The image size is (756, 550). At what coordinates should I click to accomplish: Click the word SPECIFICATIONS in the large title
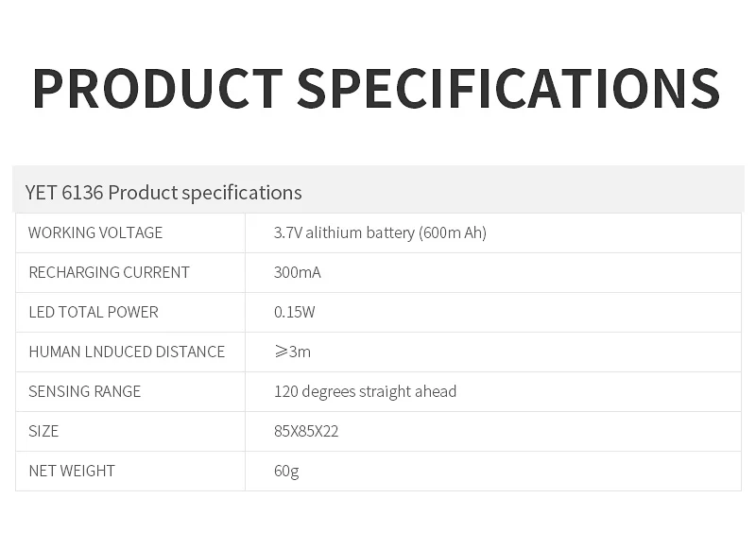pos(509,89)
